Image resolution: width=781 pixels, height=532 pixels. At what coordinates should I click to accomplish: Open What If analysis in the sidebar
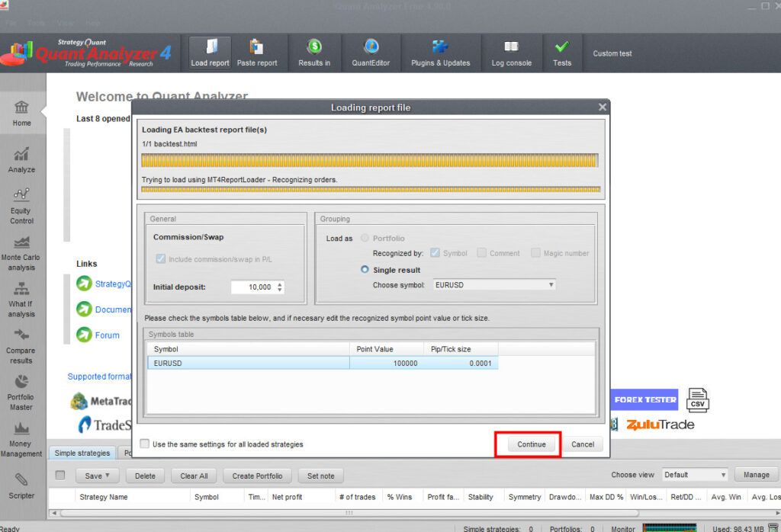tap(21, 300)
